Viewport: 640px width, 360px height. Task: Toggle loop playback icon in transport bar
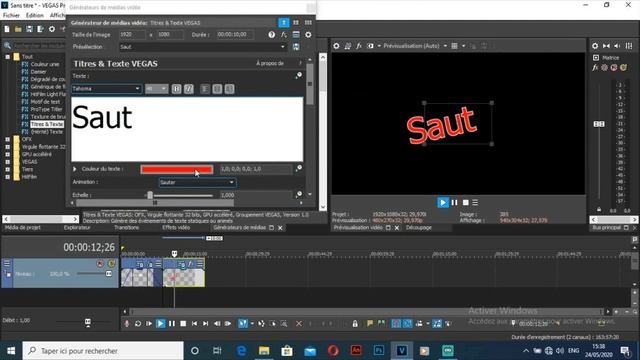click(x=138, y=324)
